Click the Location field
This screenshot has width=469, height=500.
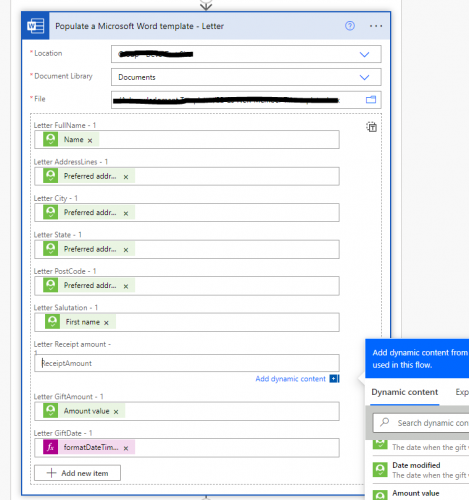tap(246, 54)
